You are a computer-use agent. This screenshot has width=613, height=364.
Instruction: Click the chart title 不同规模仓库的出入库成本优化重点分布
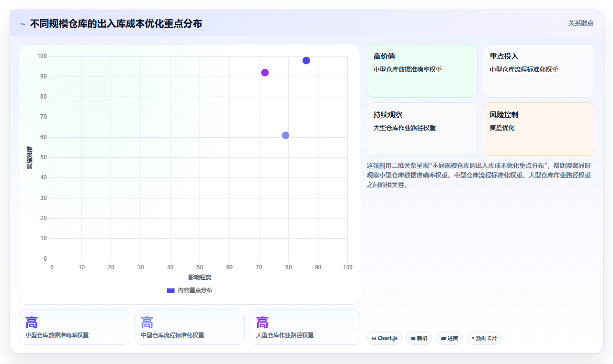(x=116, y=23)
